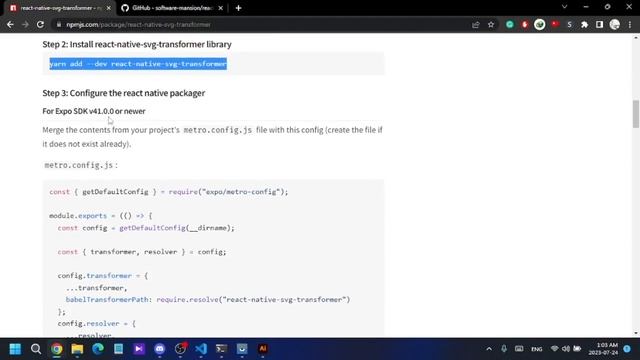Open the notification center badge
This screenshot has height=360, width=640.
pos(627,349)
